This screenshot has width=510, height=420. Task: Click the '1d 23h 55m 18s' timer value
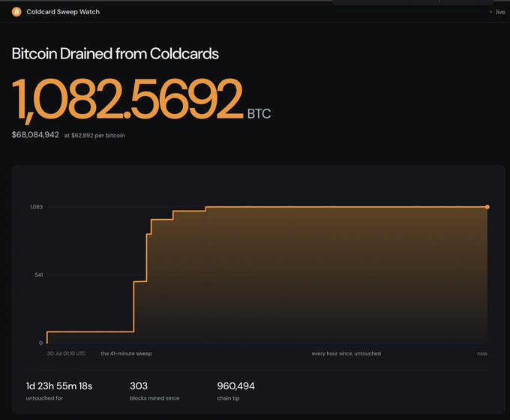(59, 385)
